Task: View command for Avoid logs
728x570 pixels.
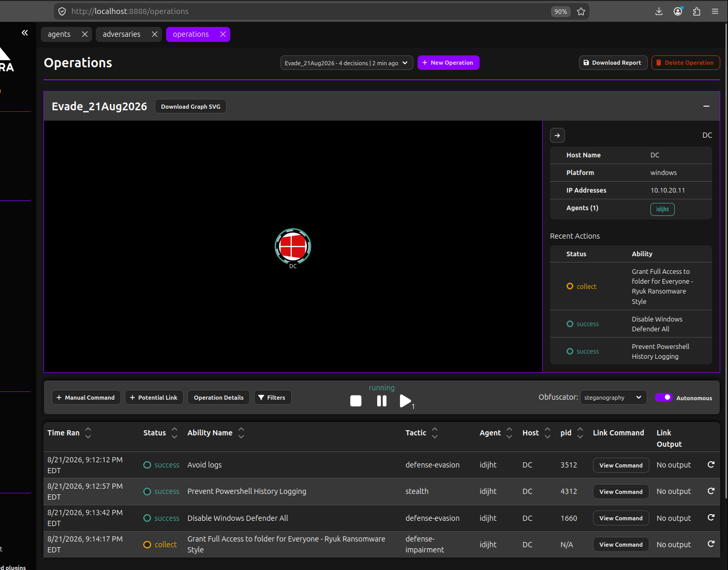Action: pyautogui.click(x=621, y=465)
